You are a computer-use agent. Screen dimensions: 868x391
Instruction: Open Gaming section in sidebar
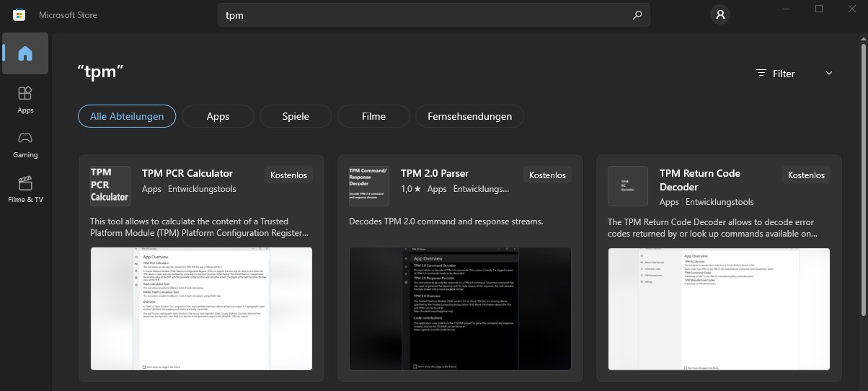pyautogui.click(x=25, y=144)
